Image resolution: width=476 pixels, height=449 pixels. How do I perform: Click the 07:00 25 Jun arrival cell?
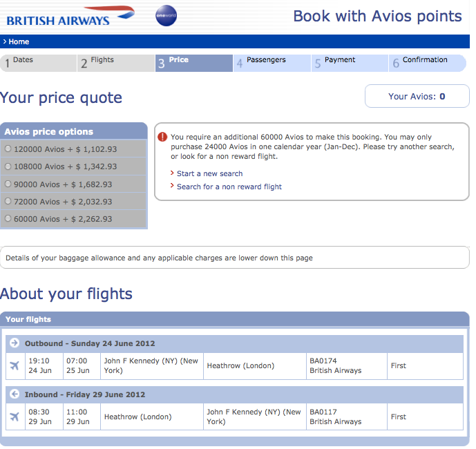(82, 366)
